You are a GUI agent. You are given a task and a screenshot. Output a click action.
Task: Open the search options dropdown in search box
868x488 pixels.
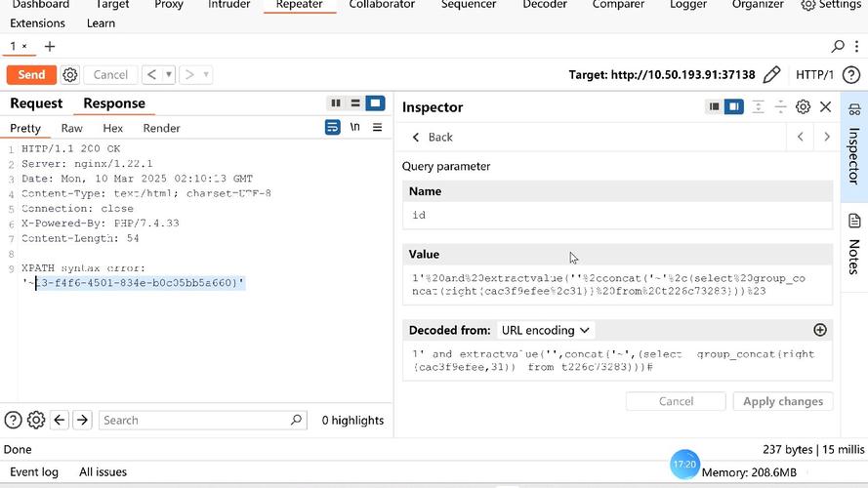pos(297,421)
